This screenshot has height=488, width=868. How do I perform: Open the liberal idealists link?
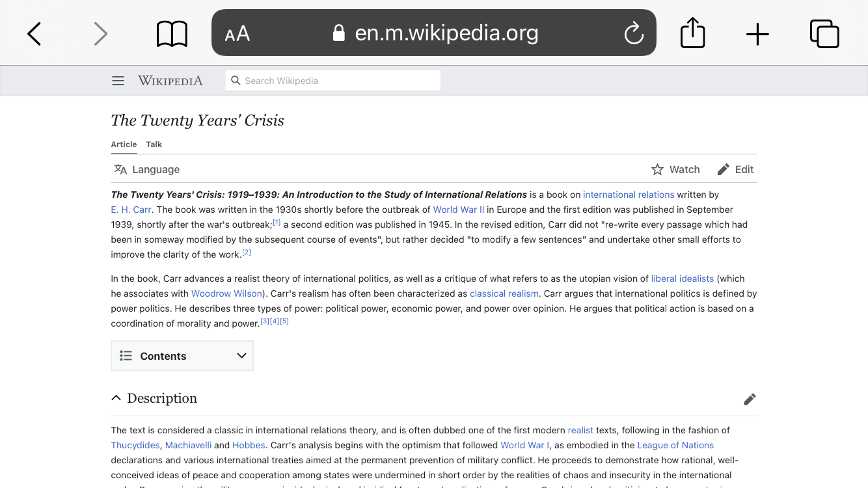(683, 278)
